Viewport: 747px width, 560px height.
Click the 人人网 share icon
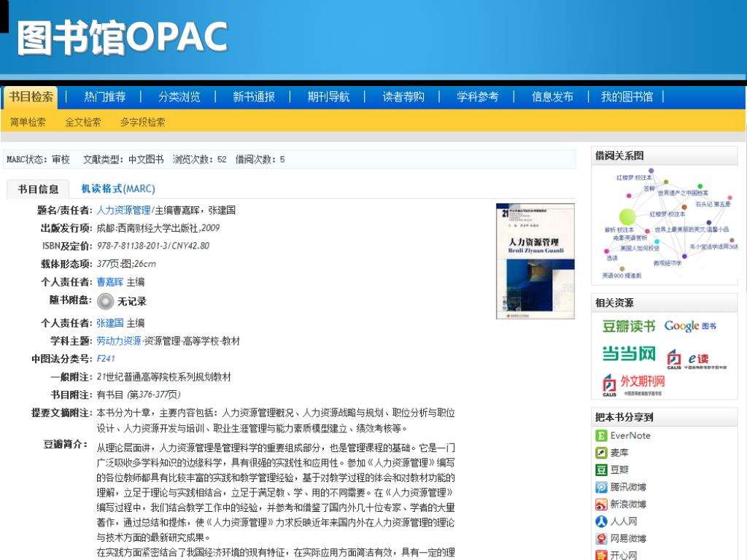[x=601, y=521]
